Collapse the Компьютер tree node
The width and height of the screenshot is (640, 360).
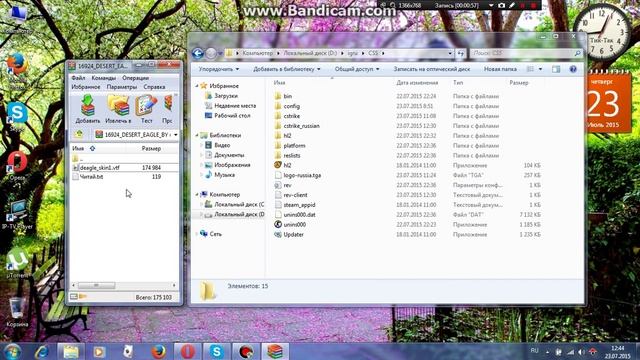point(197,195)
